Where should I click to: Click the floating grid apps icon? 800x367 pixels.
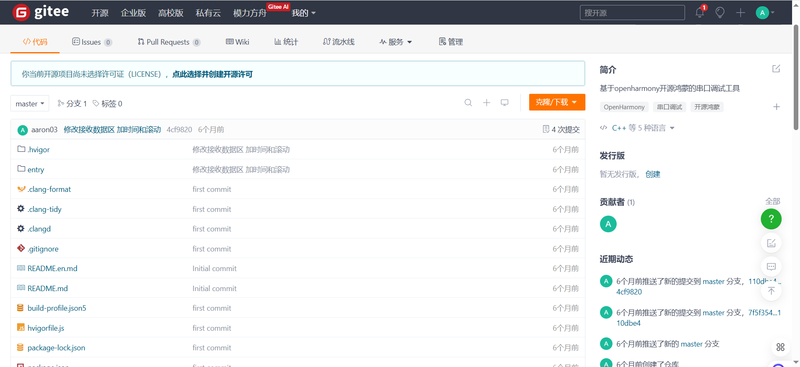(x=780, y=347)
